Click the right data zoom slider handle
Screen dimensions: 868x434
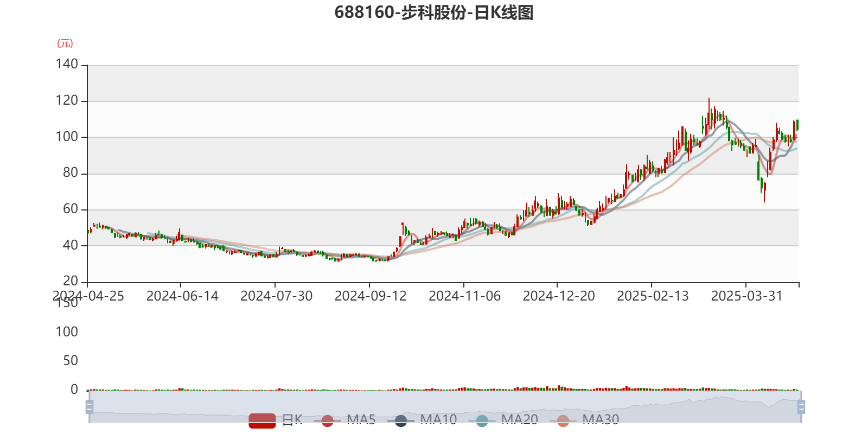801,406
